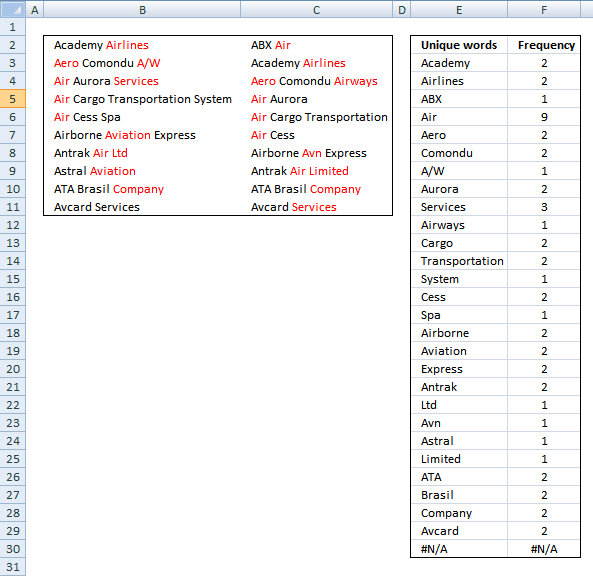Click 'Avcard Services' in column B
This screenshot has width=593, height=576.
coord(142,207)
